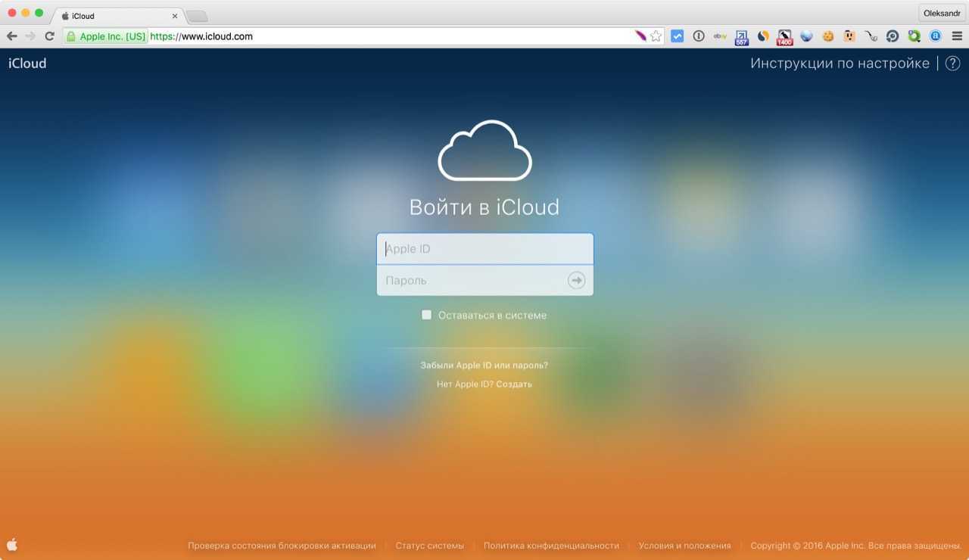Image resolution: width=969 pixels, height=560 pixels.
Task: Enable the "Оставаться в системе" checkbox
Action: click(427, 315)
